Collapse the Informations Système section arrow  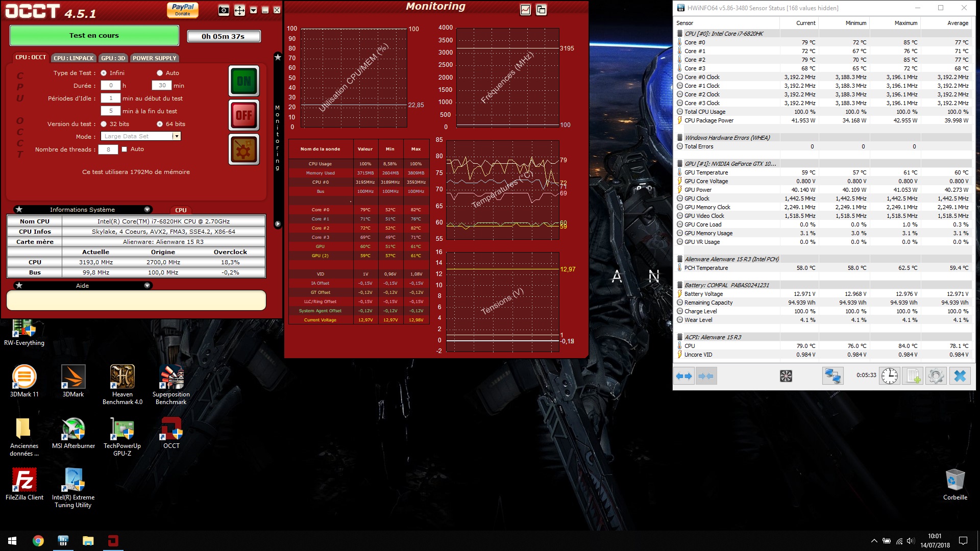point(147,210)
